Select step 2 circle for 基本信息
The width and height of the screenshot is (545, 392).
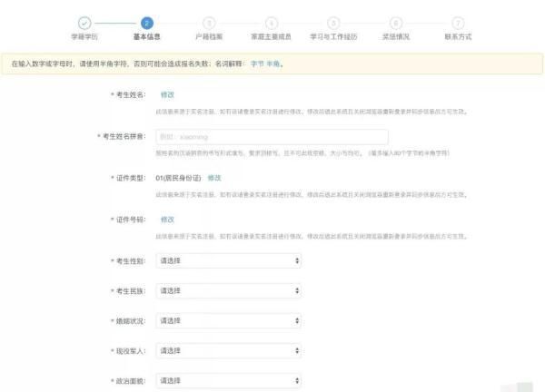tap(146, 23)
